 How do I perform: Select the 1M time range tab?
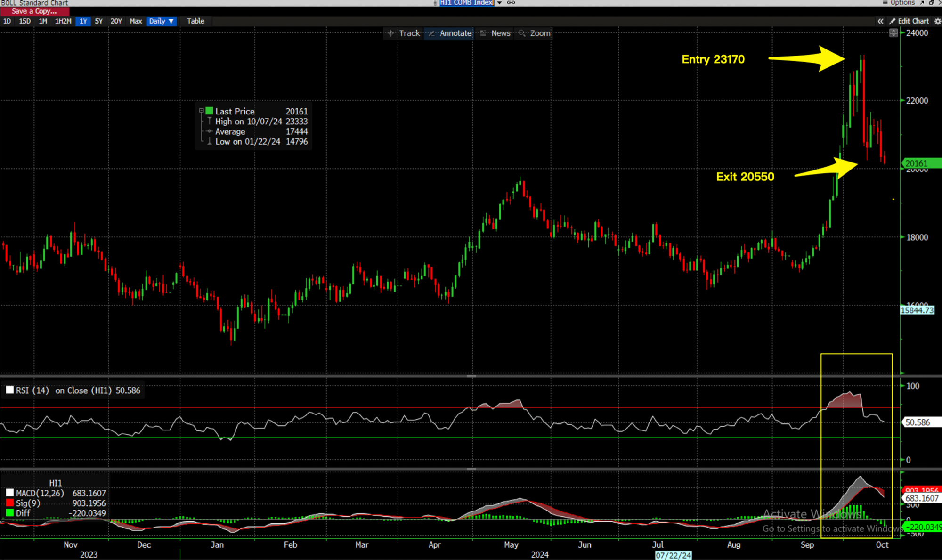click(x=43, y=21)
